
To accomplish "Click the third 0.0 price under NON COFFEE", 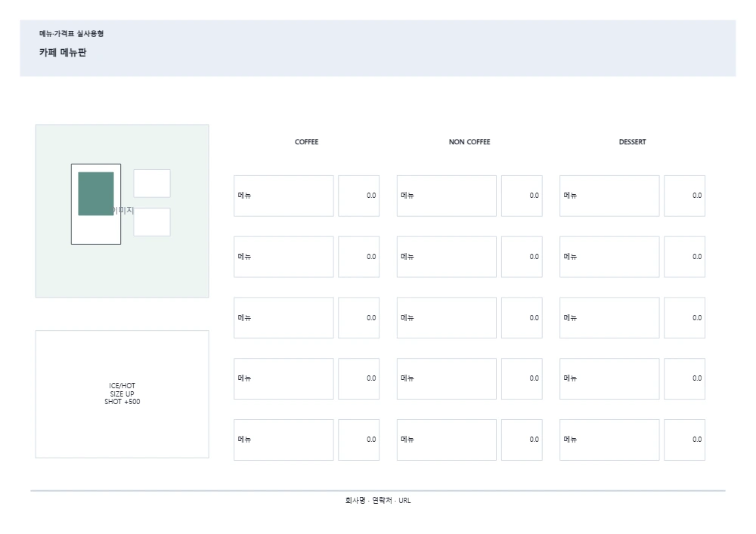I will [x=522, y=318].
